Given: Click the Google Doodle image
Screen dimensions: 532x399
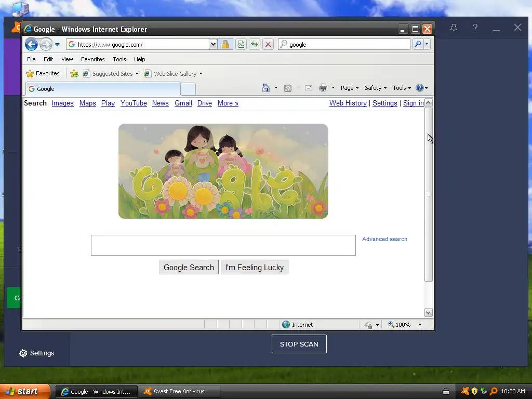Looking at the screenshot, I should pyautogui.click(x=223, y=171).
